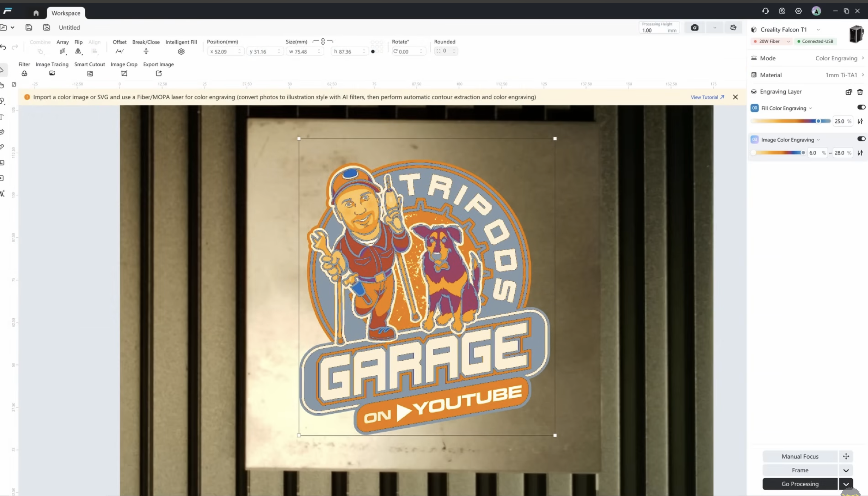Toggle the Fill Color Engraving layer switch
Image resolution: width=868 pixels, height=496 pixels.
click(861, 107)
